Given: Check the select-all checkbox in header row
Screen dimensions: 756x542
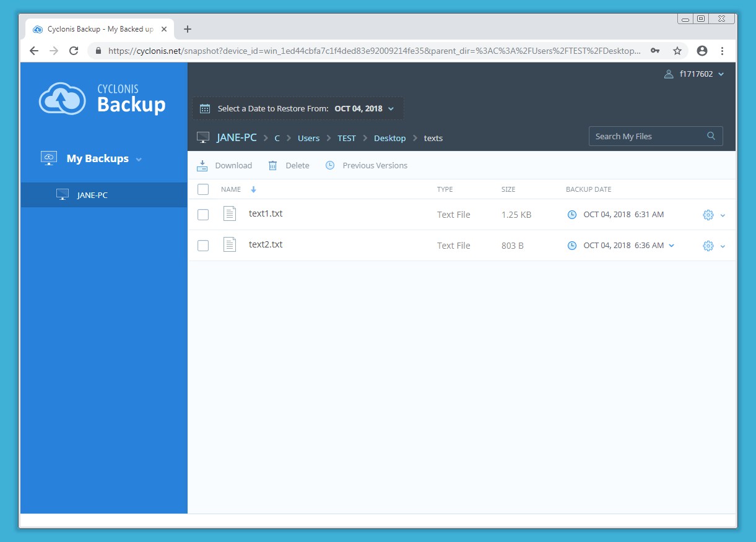Looking at the screenshot, I should point(203,189).
